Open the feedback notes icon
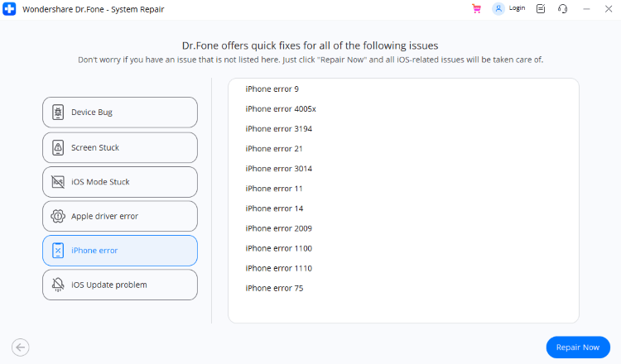Screen dimensions: 621x364 click(x=541, y=9)
